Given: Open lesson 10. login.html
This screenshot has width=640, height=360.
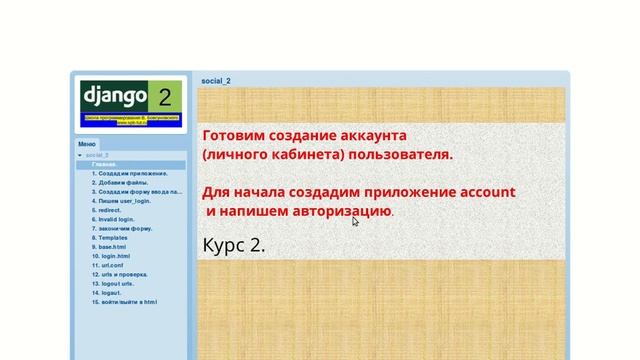Looking at the screenshot, I should pos(111,256).
